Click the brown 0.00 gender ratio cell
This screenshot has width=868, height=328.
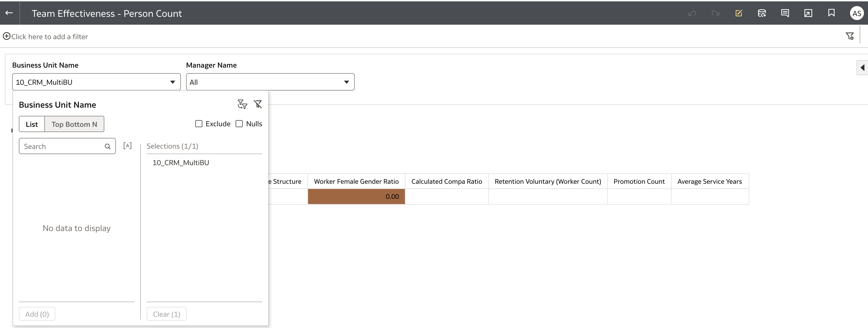pos(356,197)
